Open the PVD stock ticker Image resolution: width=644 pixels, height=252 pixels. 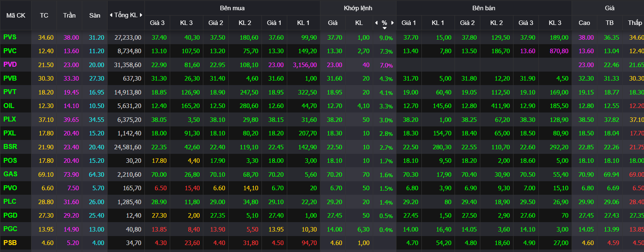(x=10, y=65)
